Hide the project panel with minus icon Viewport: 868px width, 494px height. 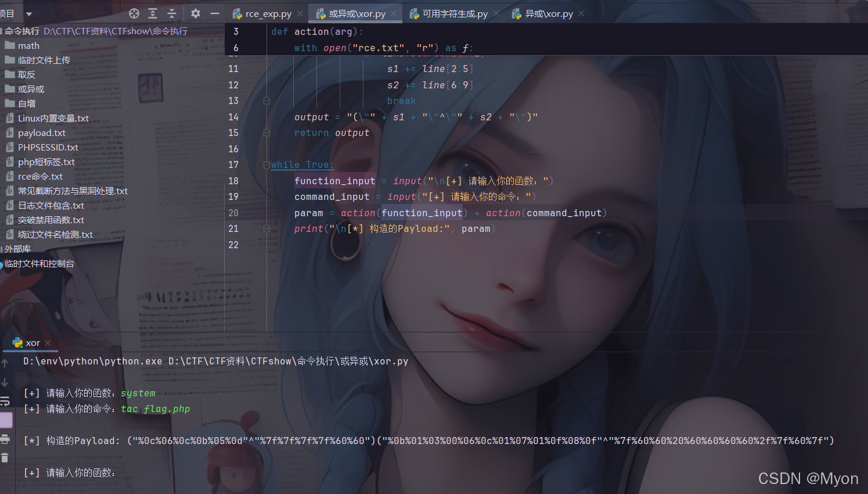215,13
